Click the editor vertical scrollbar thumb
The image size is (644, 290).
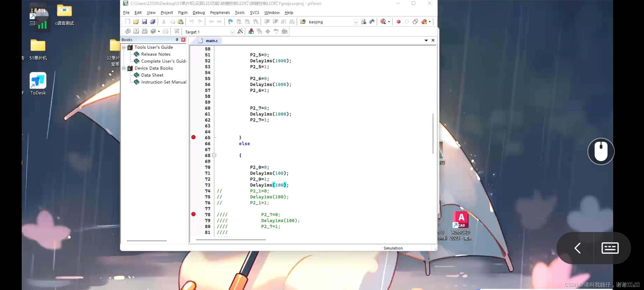(x=433, y=133)
